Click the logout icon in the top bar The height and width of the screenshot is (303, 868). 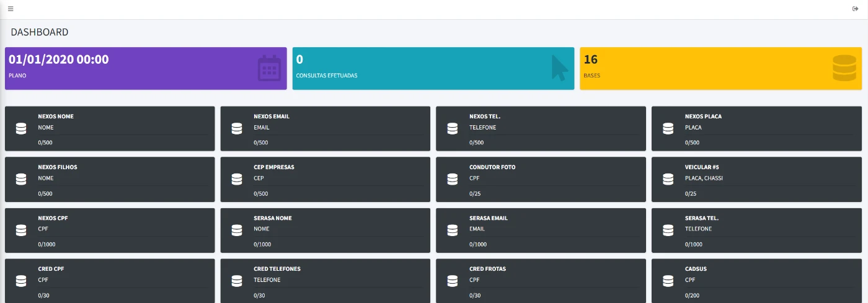click(856, 9)
